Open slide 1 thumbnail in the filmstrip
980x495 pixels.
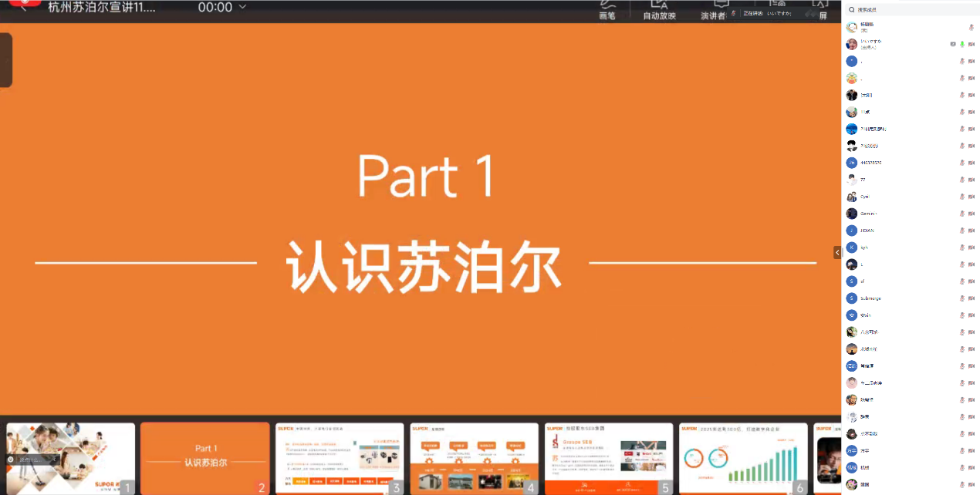[x=70, y=458]
